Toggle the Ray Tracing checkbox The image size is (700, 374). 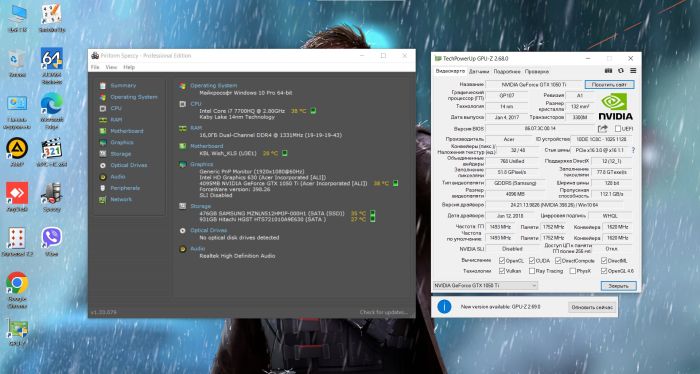532,271
